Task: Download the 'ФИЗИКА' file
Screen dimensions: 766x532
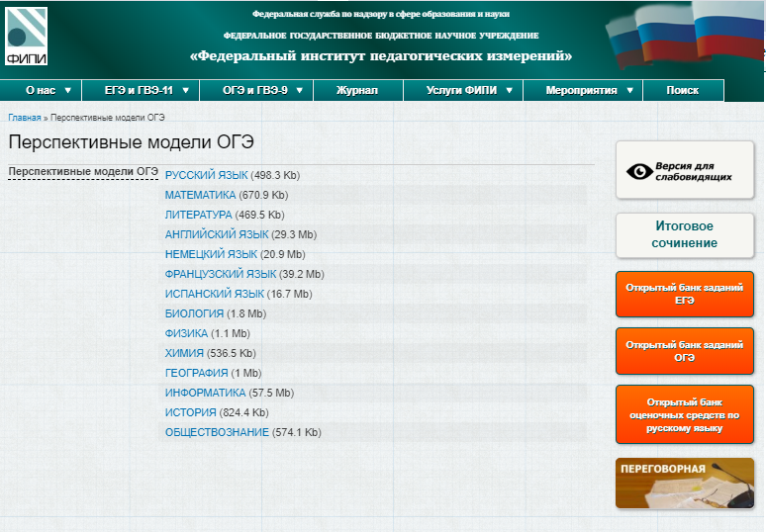Action: (187, 333)
